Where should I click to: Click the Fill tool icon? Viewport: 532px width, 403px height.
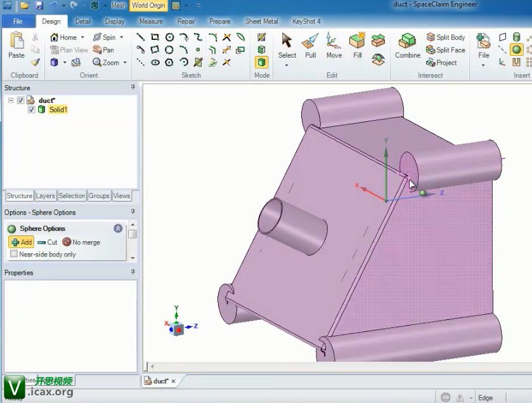tap(358, 47)
